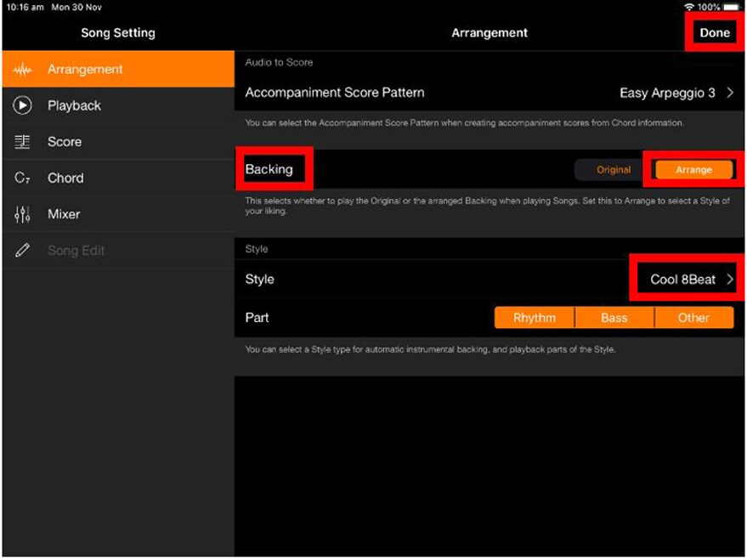The height and width of the screenshot is (560, 747).
Task: Click the Playback play-circle icon
Action: pos(23,105)
